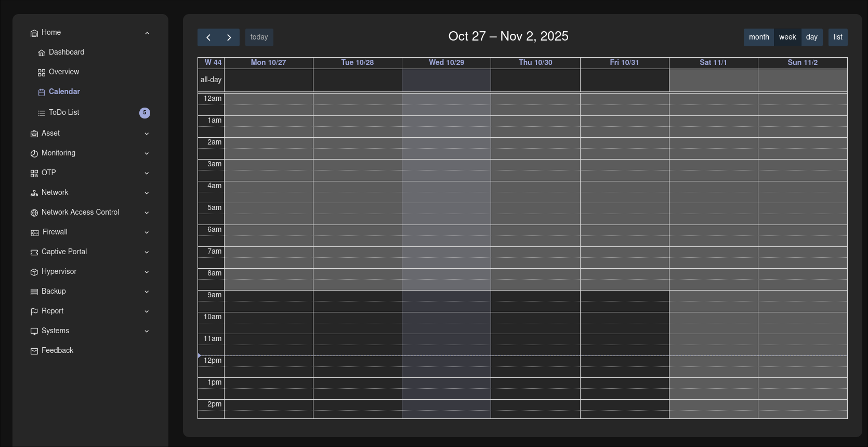Switch calendar to day view
The width and height of the screenshot is (868, 447).
pyautogui.click(x=812, y=37)
